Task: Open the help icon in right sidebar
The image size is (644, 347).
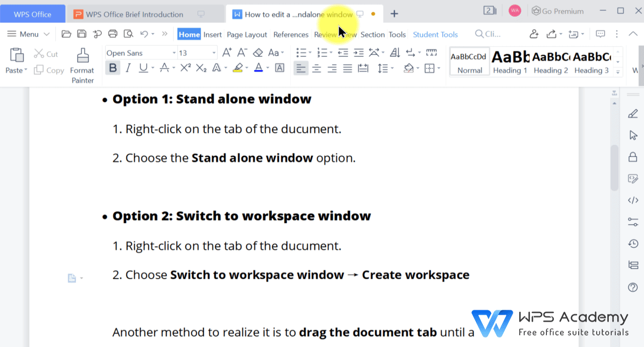Action: (x=632, y=287)
